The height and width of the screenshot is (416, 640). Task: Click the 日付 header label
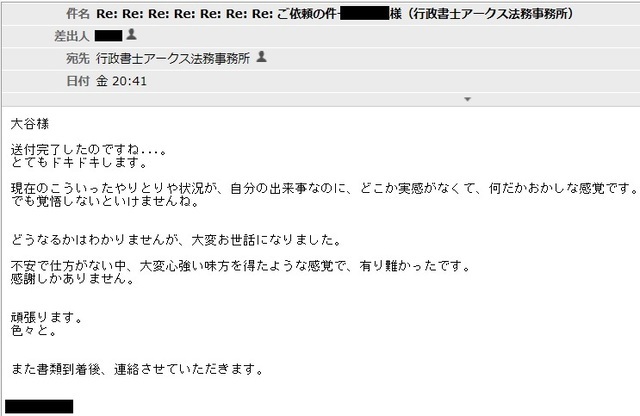tap(78, 81)
